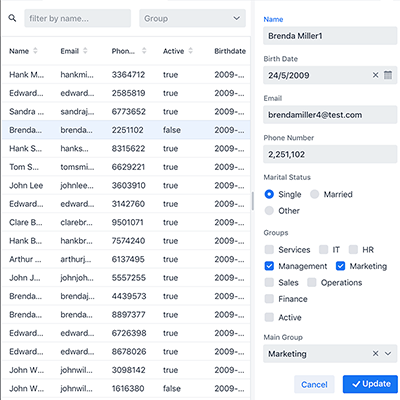Select the Other marital status option
The image size is (400, 400).
[x=269, y=211]
